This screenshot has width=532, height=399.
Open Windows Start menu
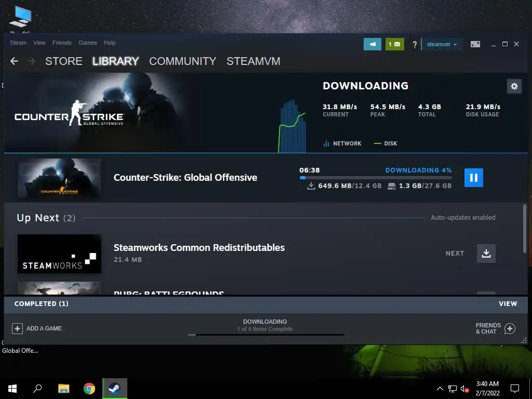pos(12,389)
